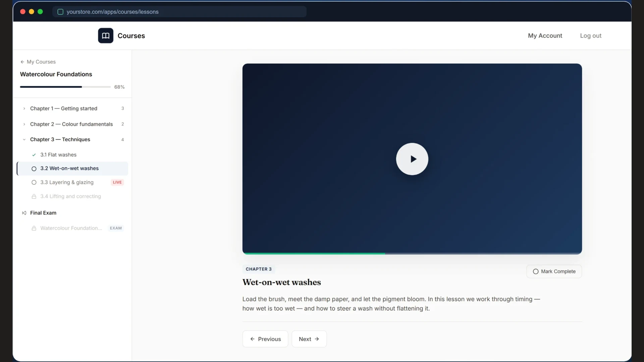Click the lesson description paragraph
The height and width of the screenshot is (362, 644).
391,304
